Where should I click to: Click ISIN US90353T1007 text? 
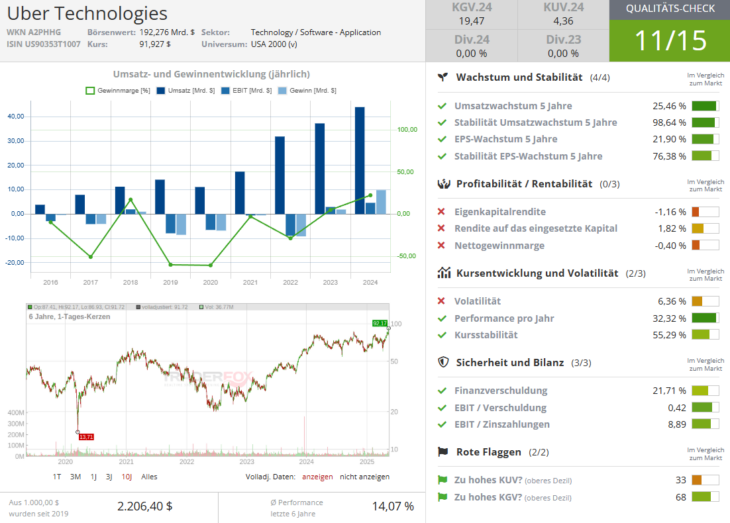(43, 44)
